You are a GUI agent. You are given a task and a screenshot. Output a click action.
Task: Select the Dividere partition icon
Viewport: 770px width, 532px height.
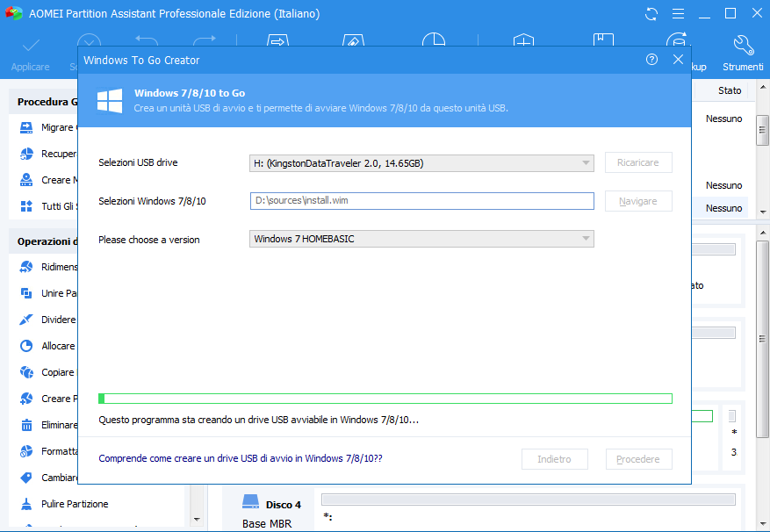pyautogui.click(x=26, y=320)
